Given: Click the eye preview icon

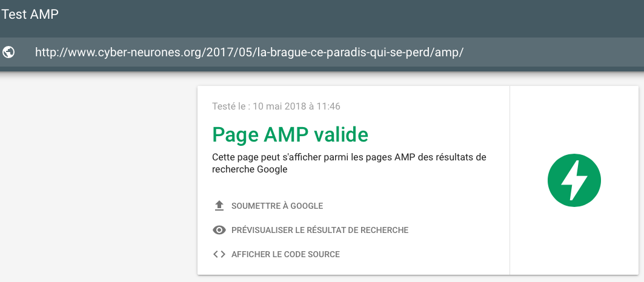Looking at the screenshot, I should [x=219, y=230].
